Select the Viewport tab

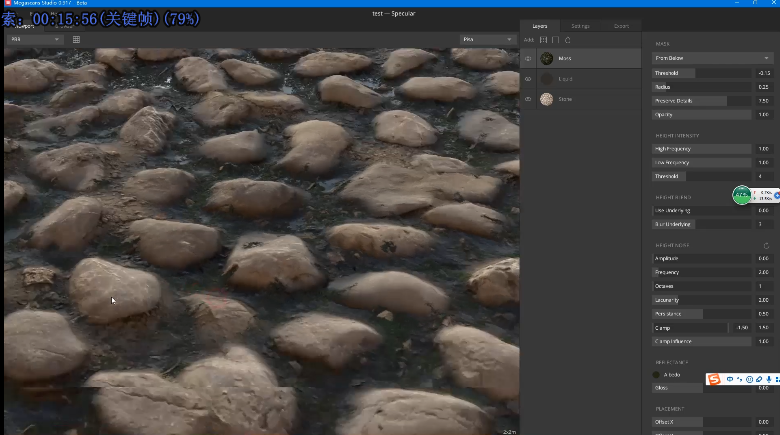[24, 26]
